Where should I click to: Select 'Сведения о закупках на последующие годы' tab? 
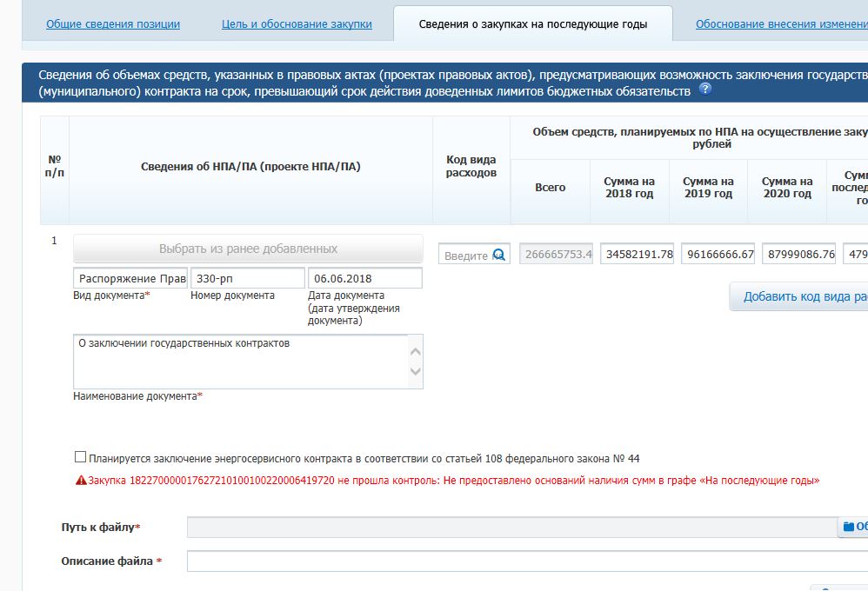point(532,24)
